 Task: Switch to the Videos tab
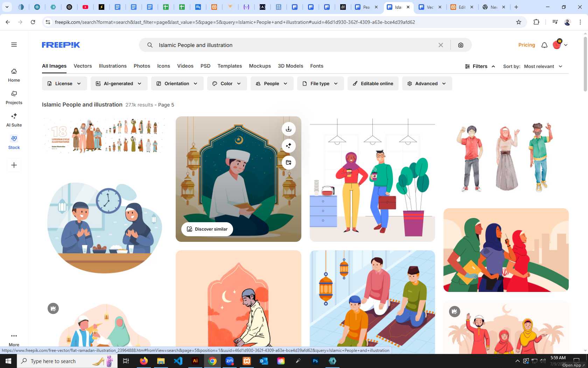coord(185,66)
